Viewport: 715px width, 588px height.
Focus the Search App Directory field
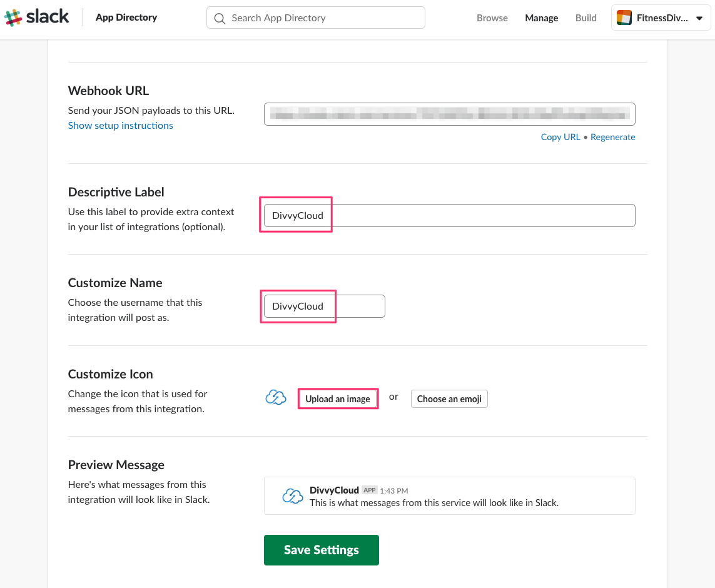(315, 18)
